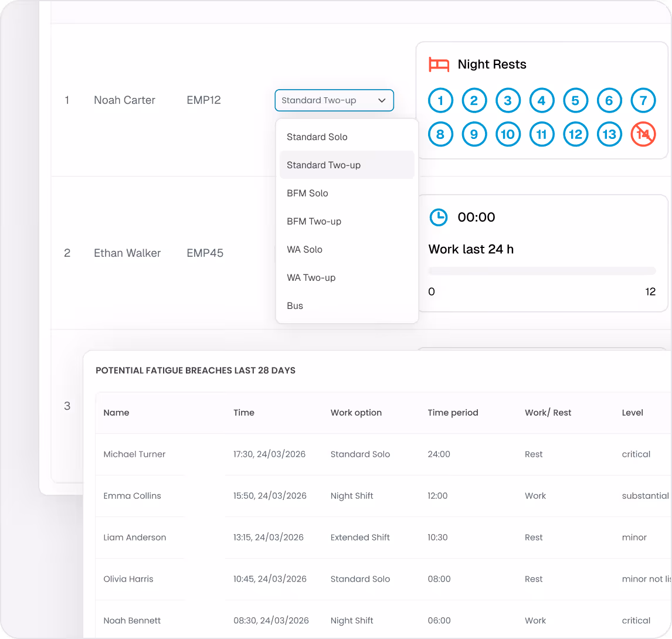Click the Time period column header
This screenshot has width=672, height=639.
(x=453, y=413)
